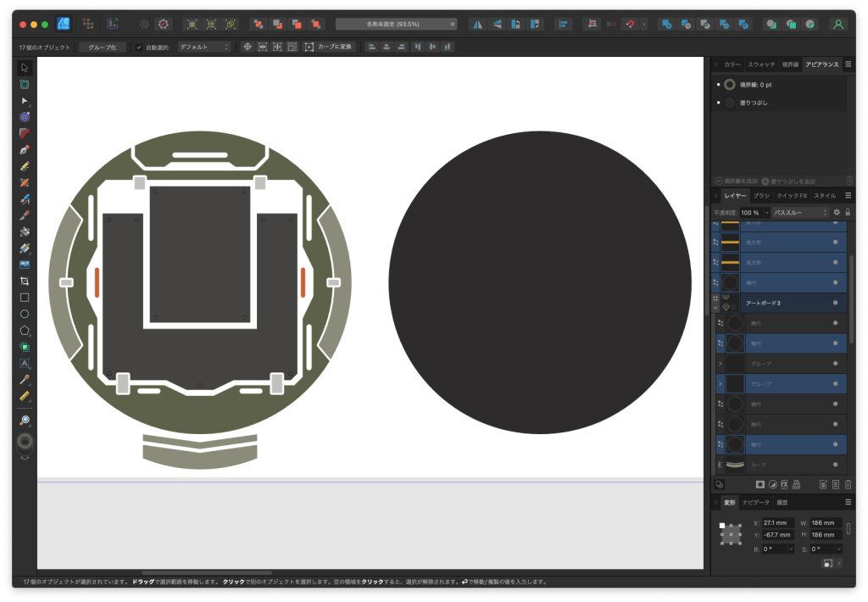Open the ナビゲータ tab

click(x=756, y=503)
